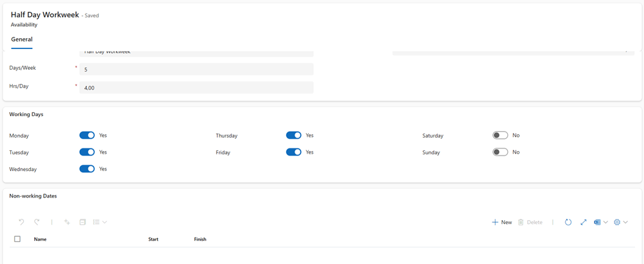Switch to the General tab
The image size is (644, 264).
[22, 39]
